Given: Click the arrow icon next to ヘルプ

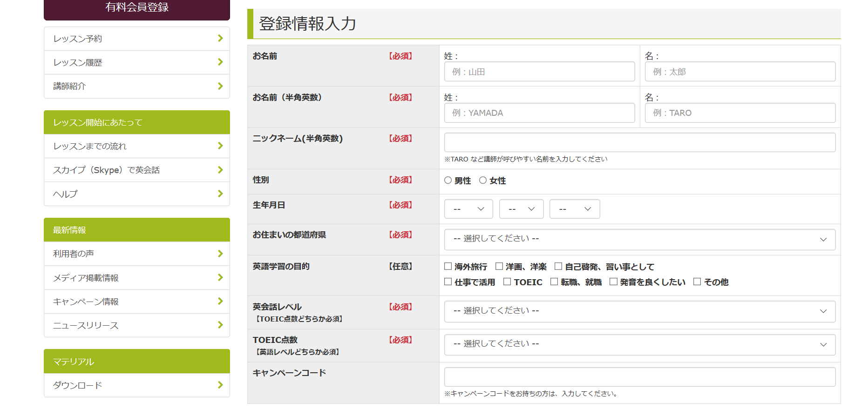Looking at the screenshot, I should point(220,194).
